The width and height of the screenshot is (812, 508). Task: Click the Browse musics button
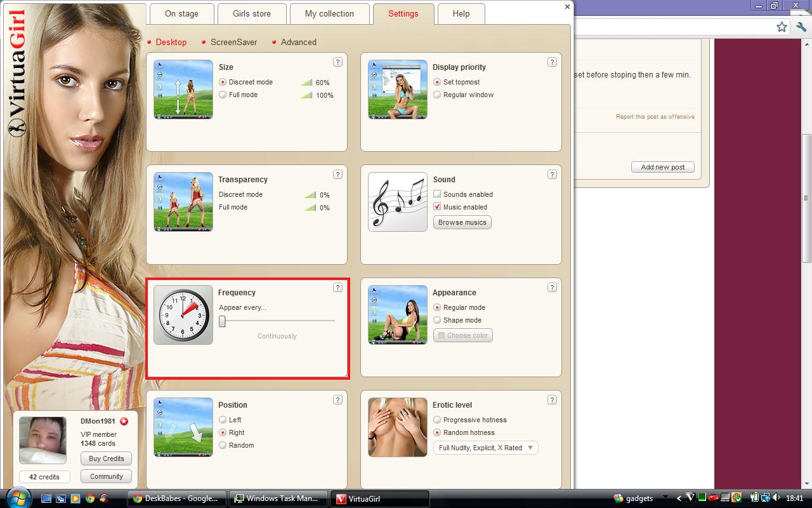[462, 222]
